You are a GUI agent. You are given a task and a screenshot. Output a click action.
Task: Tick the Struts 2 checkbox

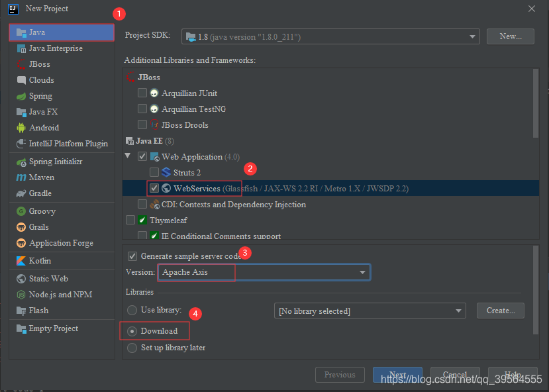tap(154, 172)
